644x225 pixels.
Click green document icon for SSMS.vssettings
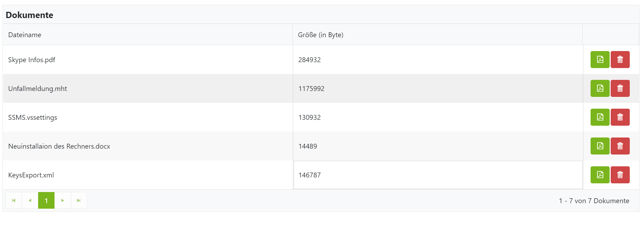tap(600, 117)
